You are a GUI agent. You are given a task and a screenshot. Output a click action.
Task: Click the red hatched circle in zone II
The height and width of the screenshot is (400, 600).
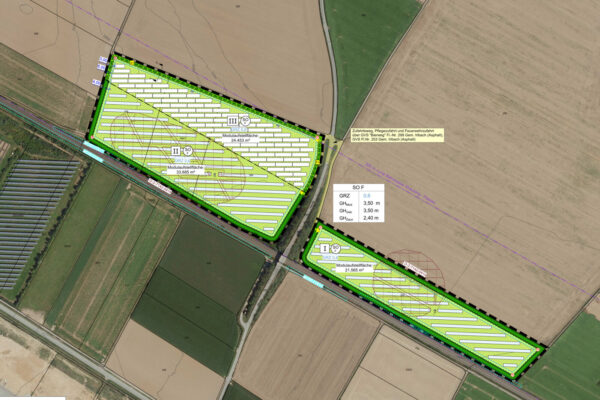(178, 158)
